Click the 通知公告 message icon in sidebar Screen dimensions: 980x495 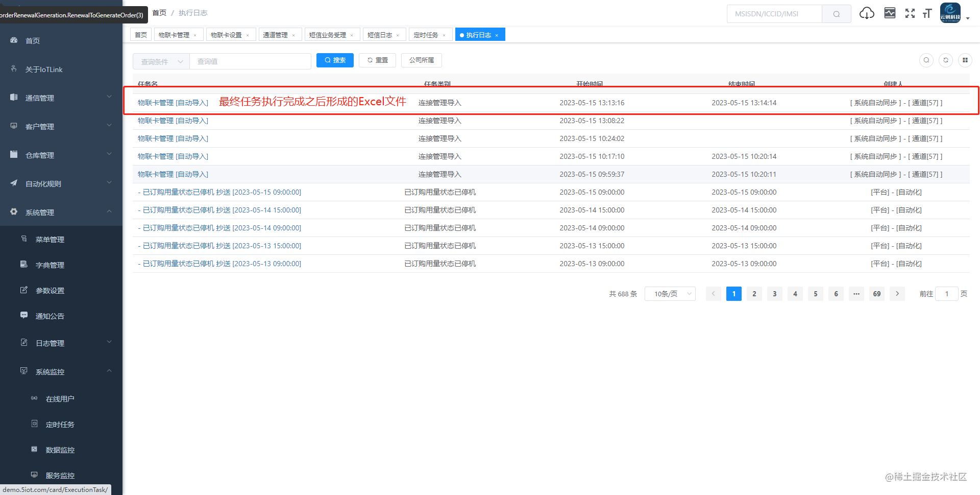(x=24, y=316)
